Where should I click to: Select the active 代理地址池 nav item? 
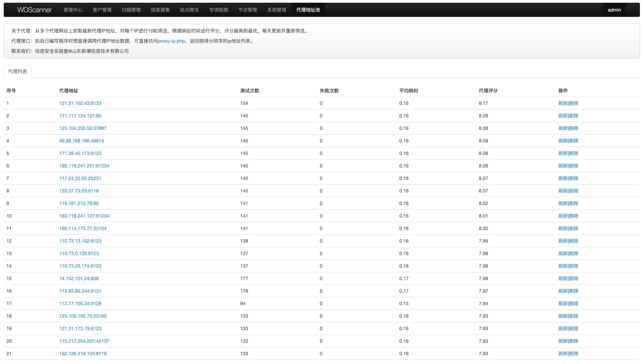point(308,10)
